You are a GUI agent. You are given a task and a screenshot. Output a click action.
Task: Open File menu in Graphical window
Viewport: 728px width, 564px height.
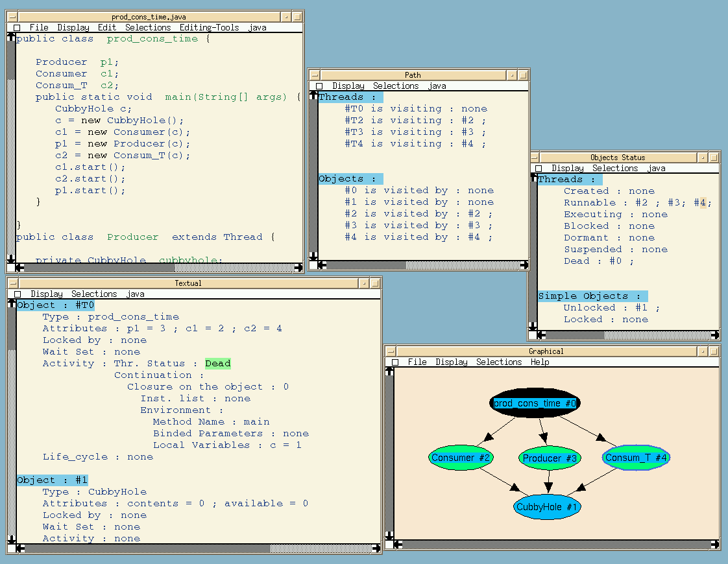(417, 362)
